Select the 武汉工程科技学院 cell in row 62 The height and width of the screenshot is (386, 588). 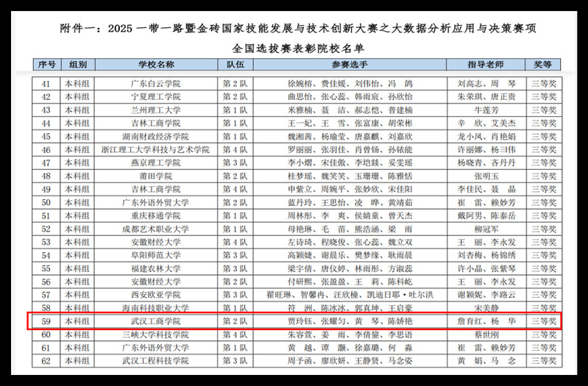(155, 361)
